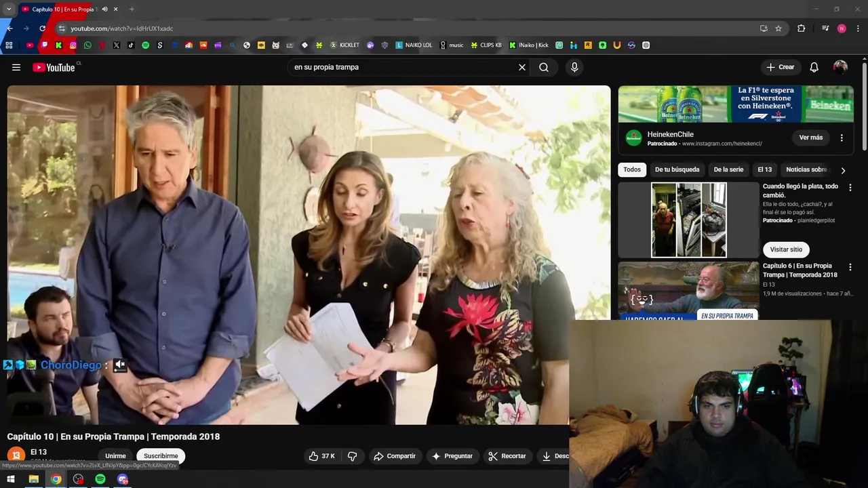Click the El 13 channel avatar
Screen dimensions: 868x488
[x=16, y=455]
